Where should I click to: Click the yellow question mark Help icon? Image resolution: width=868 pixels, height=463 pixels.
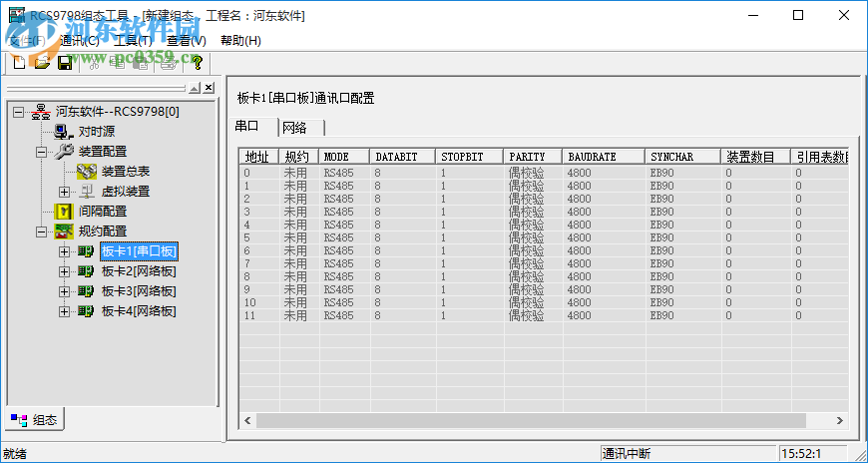tap(198, 63)
